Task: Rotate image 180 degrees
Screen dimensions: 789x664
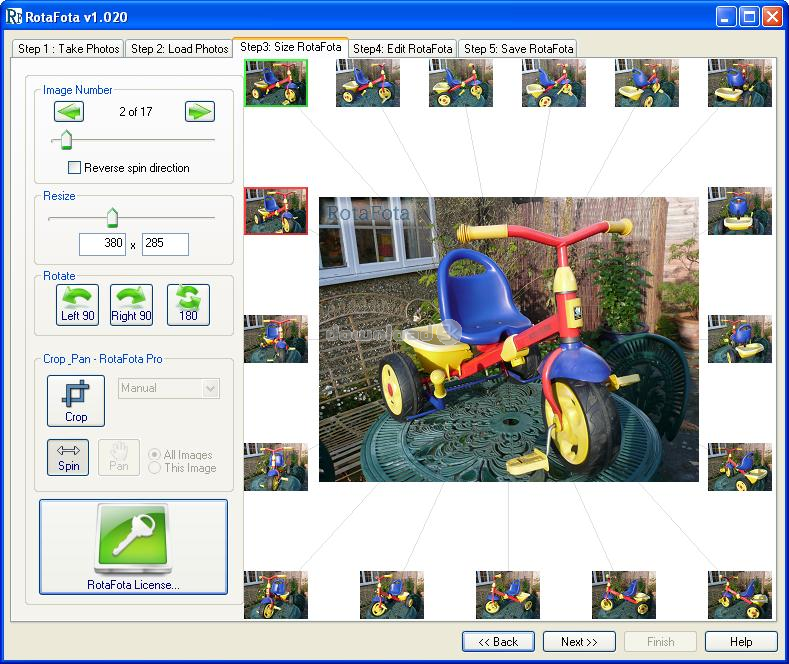Action: pyautogui.click(x=188, y=305)
